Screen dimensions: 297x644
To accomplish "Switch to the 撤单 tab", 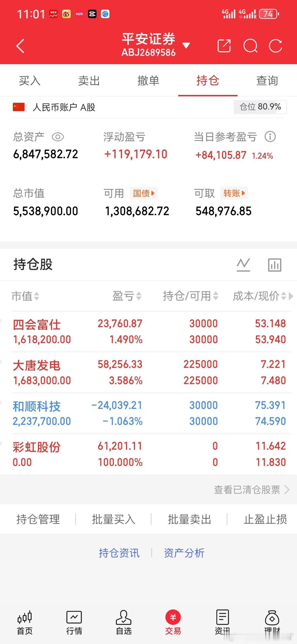I will [x=148, y=81].
